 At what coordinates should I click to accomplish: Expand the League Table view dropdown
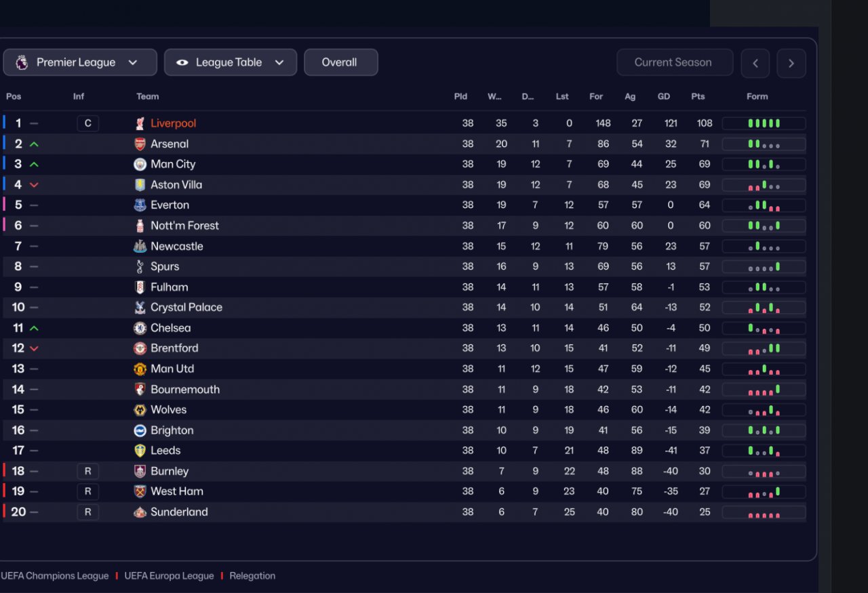coord(231,62)
